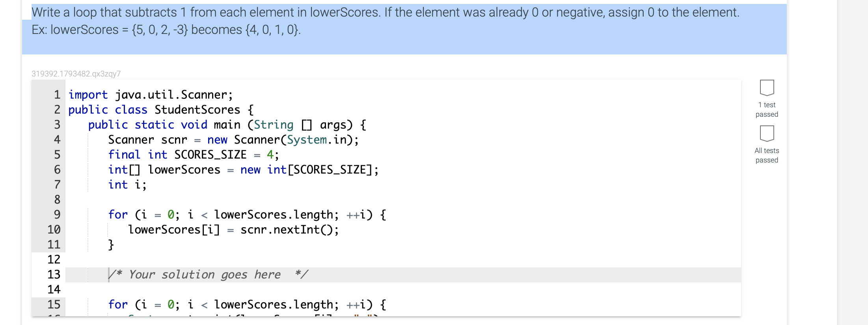The image size is (868, 325).
Task: Click the closing brace on line 11
Action: (111, 244)
